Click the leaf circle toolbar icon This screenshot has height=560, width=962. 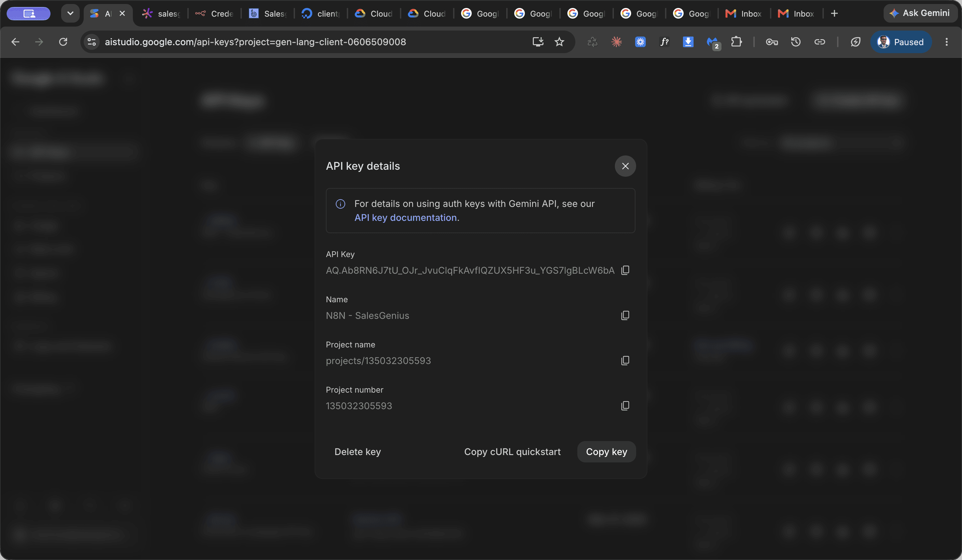pos(855,42)
